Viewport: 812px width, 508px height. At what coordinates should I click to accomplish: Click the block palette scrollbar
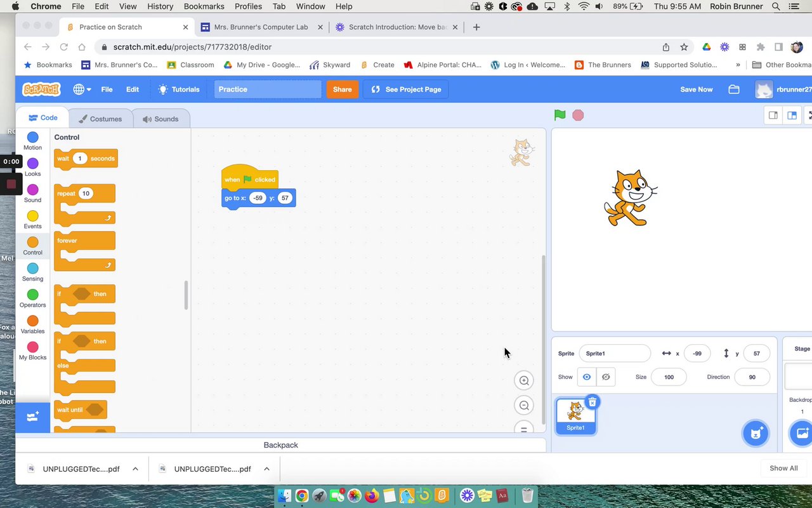click(186, 295)
